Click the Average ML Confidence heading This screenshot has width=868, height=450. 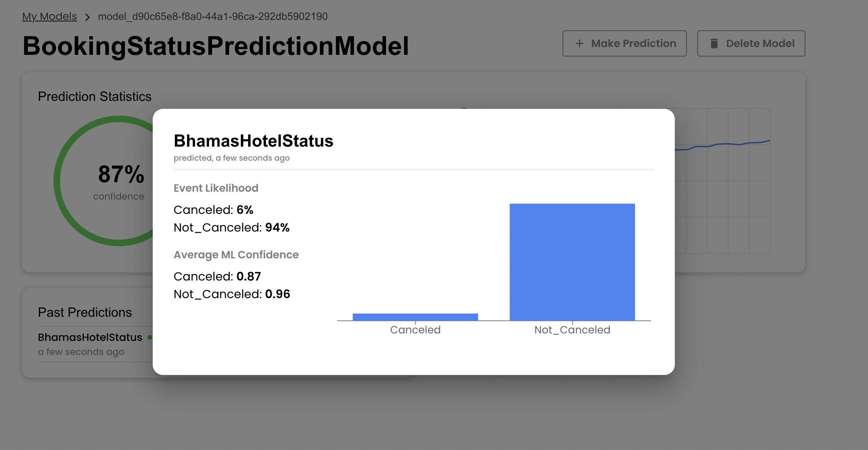click(236, 254)
